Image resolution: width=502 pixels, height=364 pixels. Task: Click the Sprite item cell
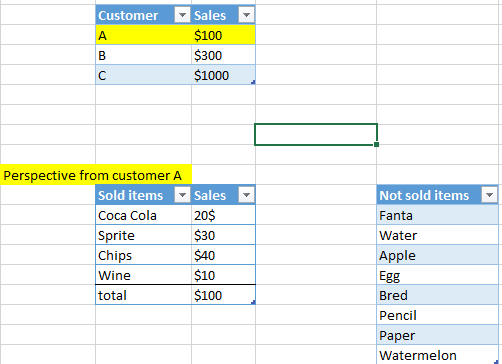pos(144,235)
